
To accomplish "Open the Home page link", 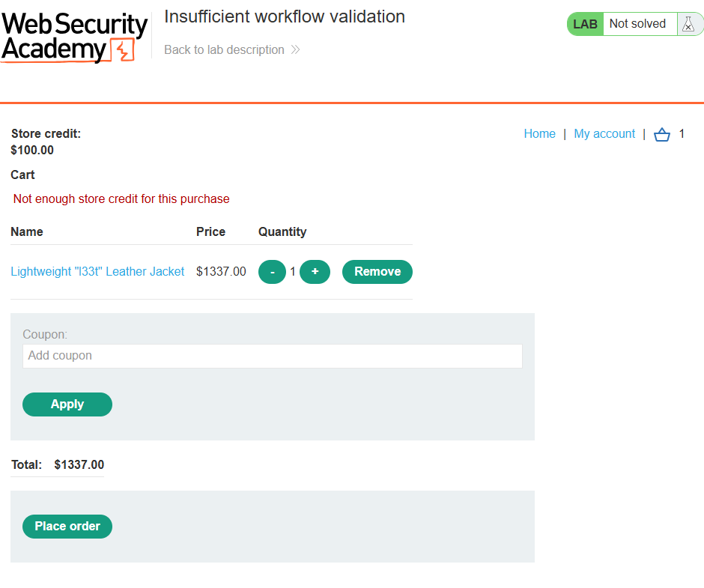I will [x=540, y=134].
